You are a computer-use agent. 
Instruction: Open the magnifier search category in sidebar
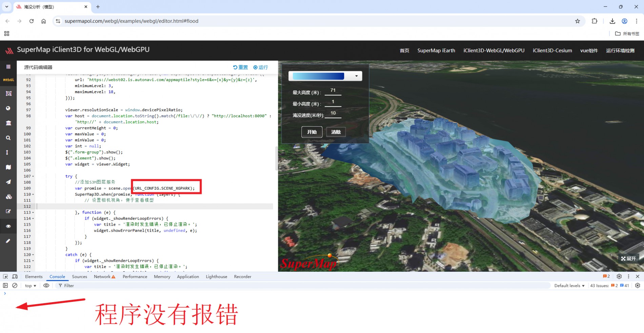8,138
